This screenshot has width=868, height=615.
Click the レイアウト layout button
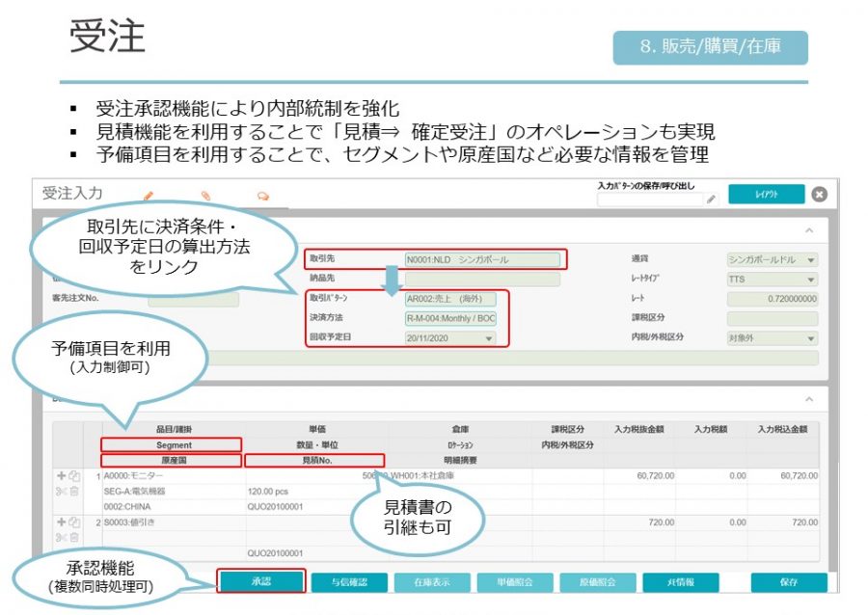pos(766,195)
